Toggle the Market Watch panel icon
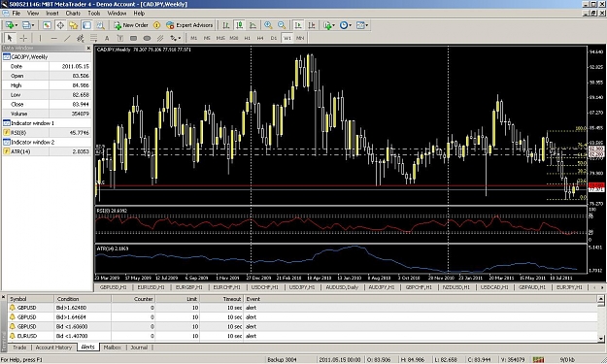Image resolution: width=607 pixels, height=364 pixels. pyautogui.click(x=47, y=25)
